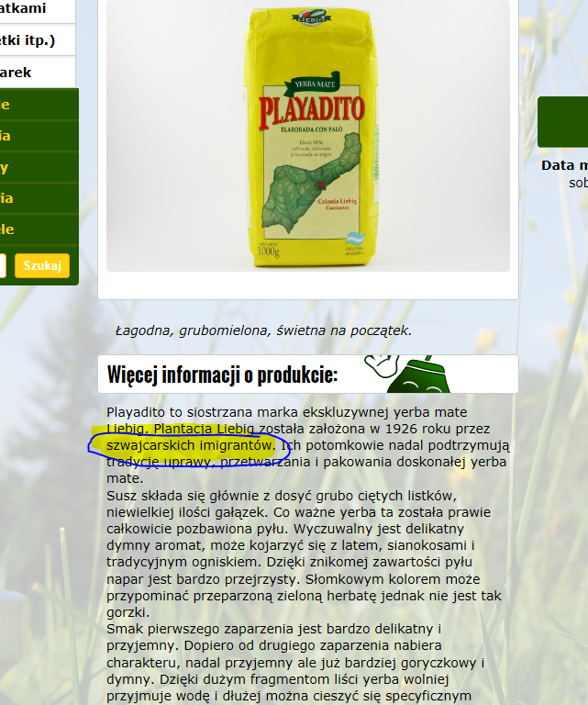Click the tagline 'Łagodna, grubomielona, świetna na początek.'
Screen dimensions: 588x705
263,330
